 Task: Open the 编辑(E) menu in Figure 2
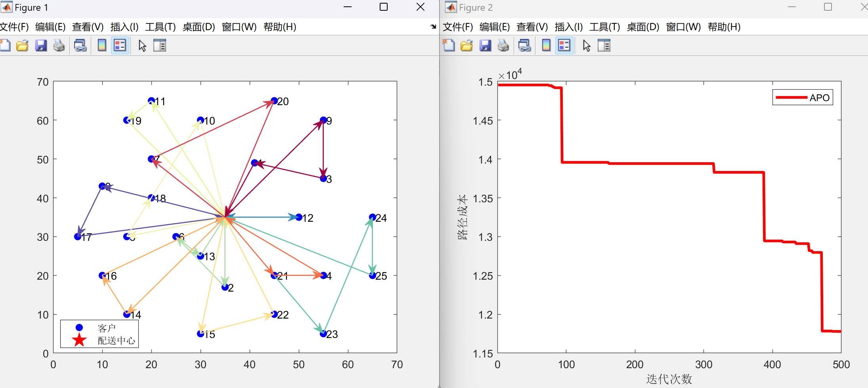tap(494, 27)
